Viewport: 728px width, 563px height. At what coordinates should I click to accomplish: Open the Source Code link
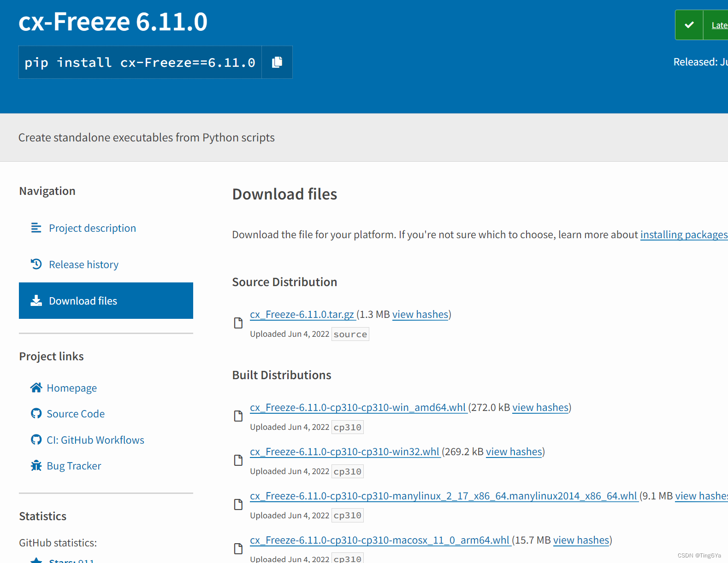point(76,414)
